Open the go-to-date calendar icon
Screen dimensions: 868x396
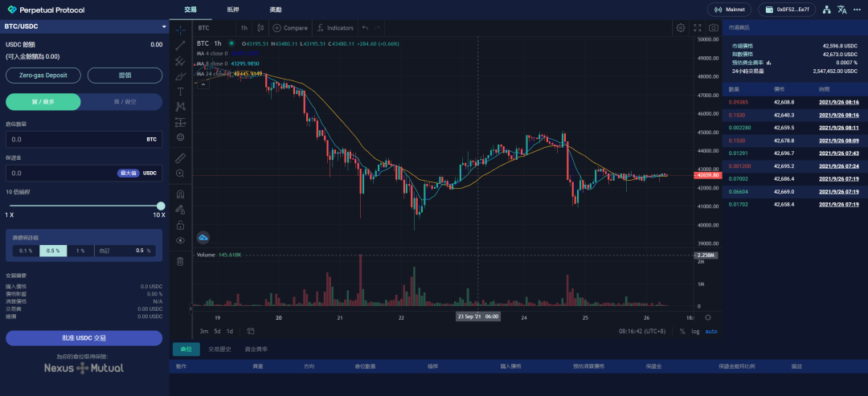click(x=251, y=331)
